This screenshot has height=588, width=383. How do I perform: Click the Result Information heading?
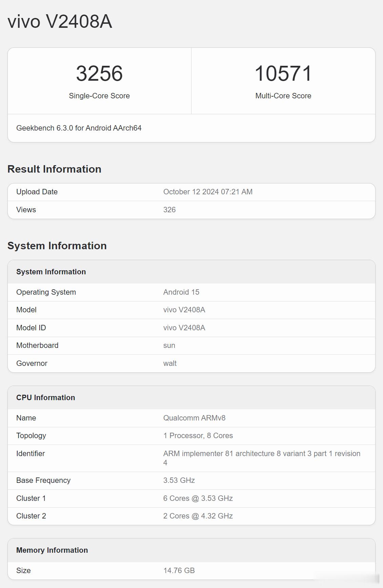coord(54,169)
